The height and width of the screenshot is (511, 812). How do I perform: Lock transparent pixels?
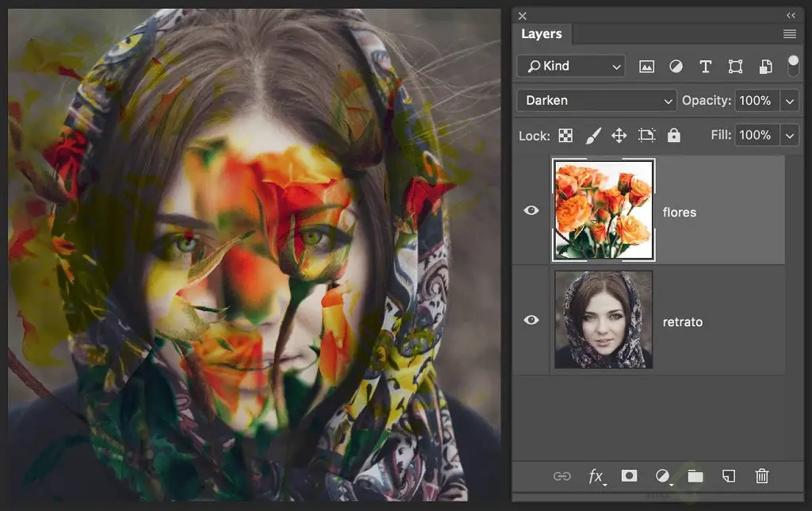click(565, 136)
